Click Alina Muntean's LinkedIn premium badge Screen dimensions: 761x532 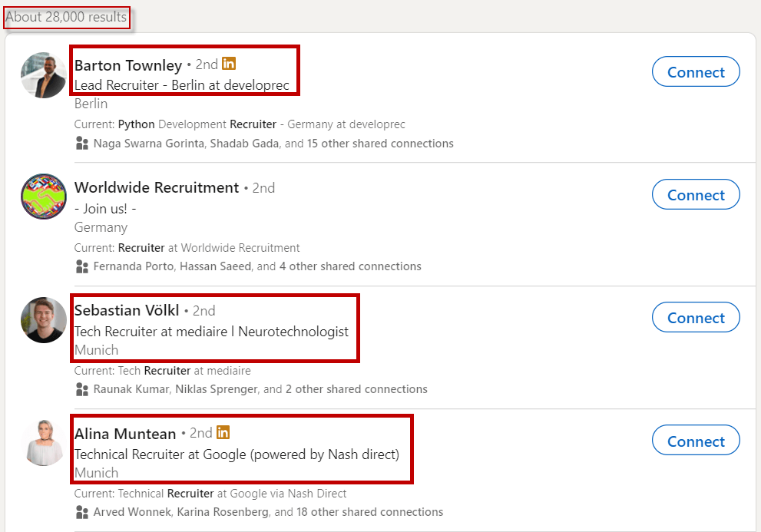[223, 432]
